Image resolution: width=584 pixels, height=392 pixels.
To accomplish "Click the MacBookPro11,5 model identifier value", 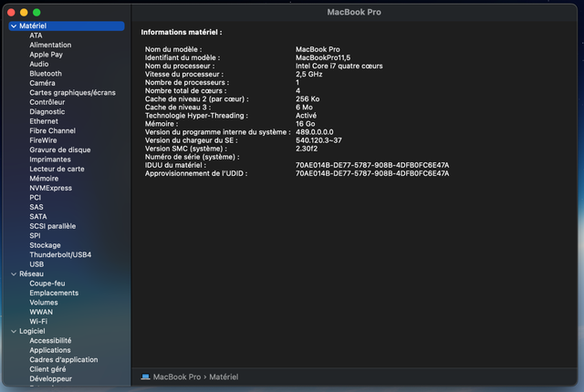I will [323, 57].
